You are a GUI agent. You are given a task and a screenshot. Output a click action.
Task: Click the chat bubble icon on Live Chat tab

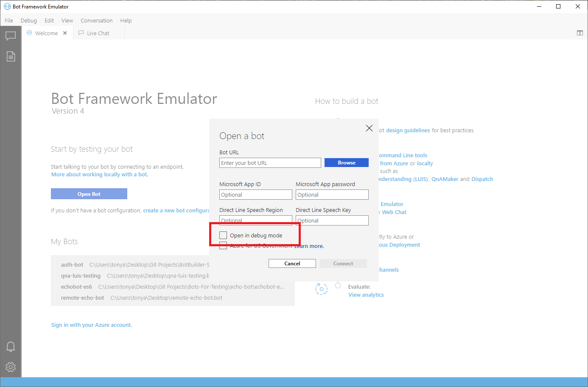[81, 33]
